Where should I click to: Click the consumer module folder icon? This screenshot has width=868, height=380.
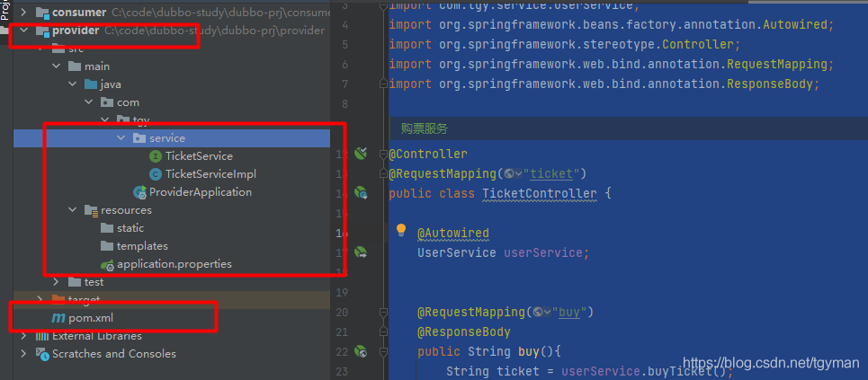coord(42,13)
